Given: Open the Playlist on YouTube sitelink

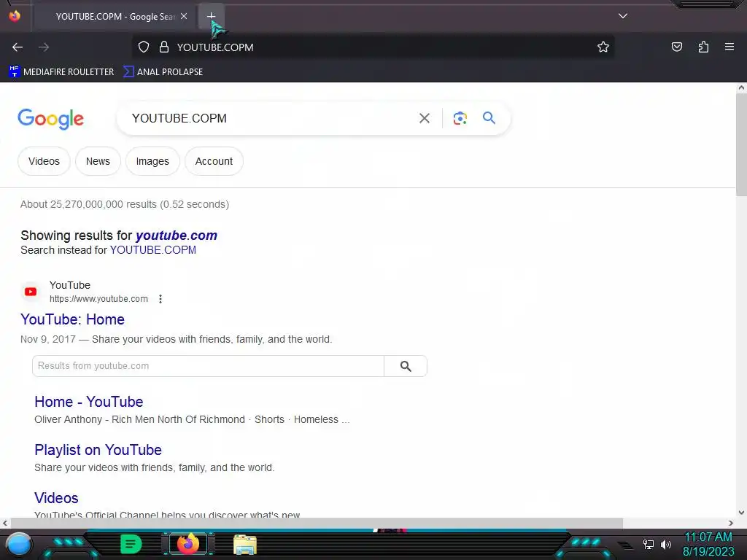Looking at the screenshot, I should (x=98, y=450).
